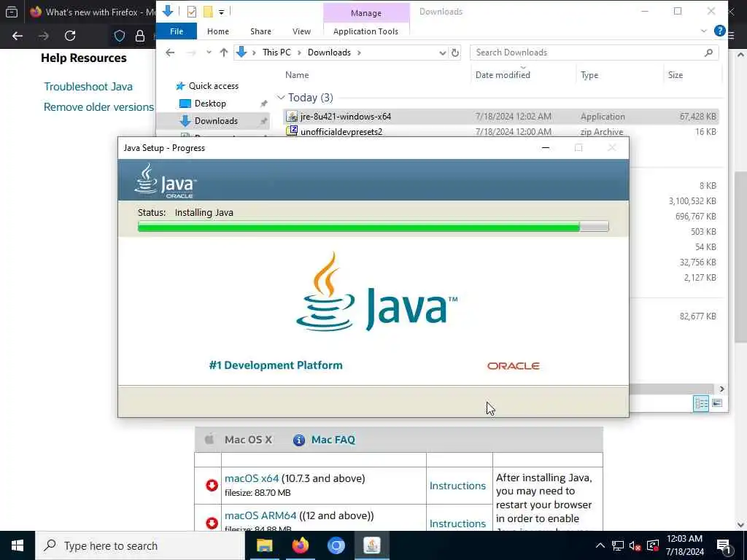Click the macOS x64 red download icon
747x560 pixels.
point(212,485)
